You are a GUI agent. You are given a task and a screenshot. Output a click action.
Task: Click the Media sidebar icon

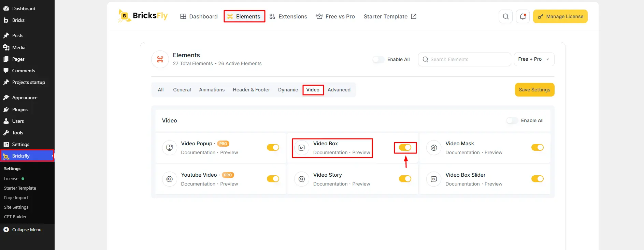[6, 47]
